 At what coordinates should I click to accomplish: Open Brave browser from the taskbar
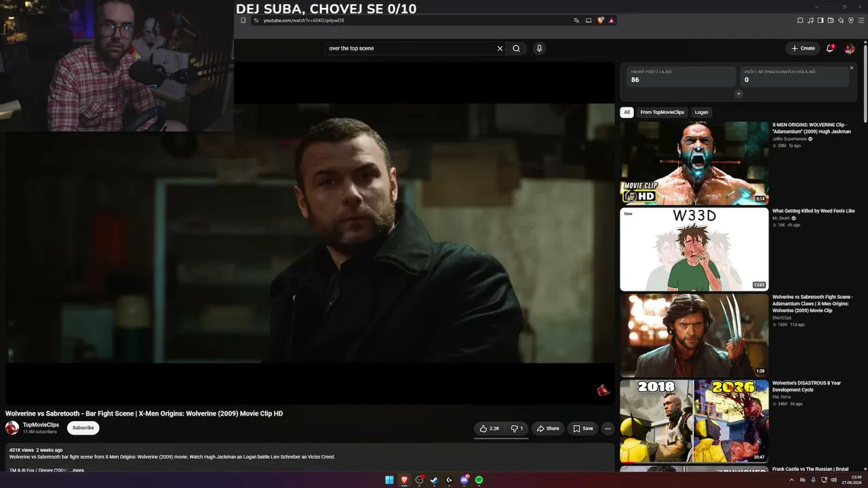404,480
